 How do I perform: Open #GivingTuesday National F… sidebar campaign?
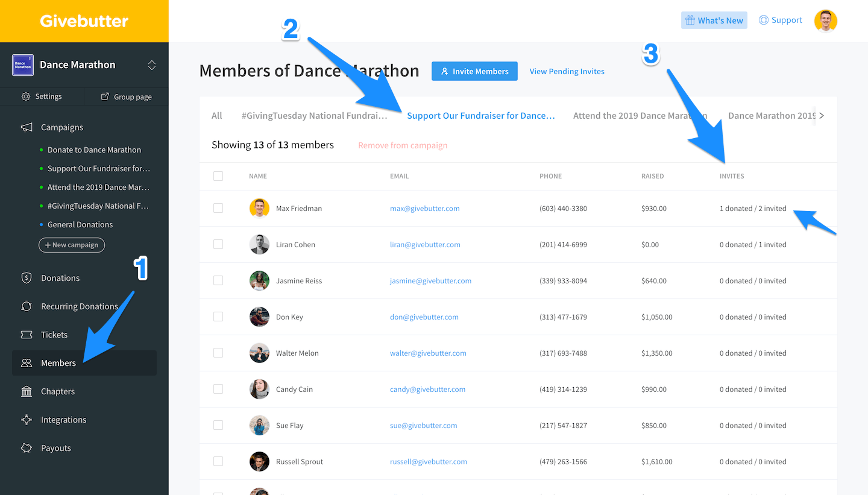pyautogui.click(x=98, y=206)
